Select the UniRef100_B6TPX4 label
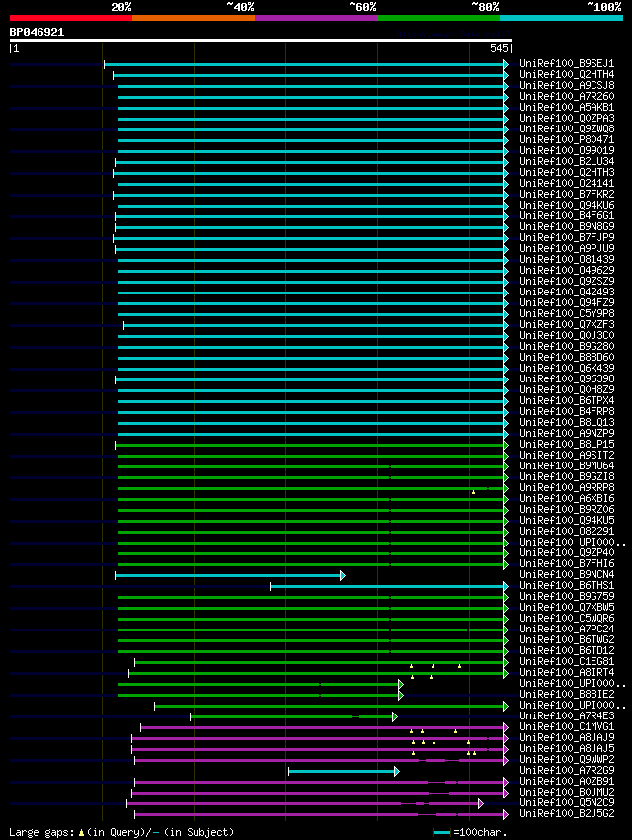632x840 pixels. tap(567, 400)
